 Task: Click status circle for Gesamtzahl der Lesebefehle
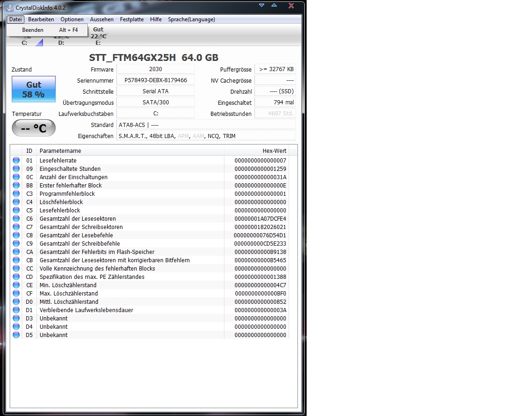[16, 235]
